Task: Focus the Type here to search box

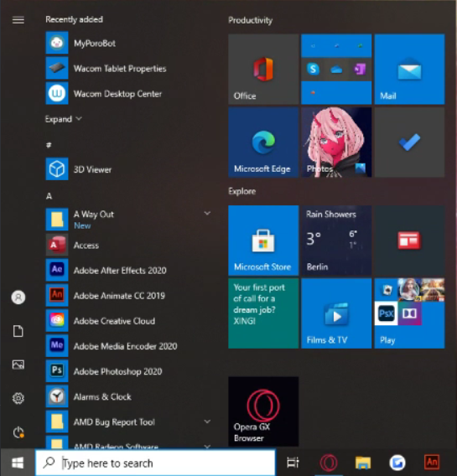Action: tap(155, 463)
